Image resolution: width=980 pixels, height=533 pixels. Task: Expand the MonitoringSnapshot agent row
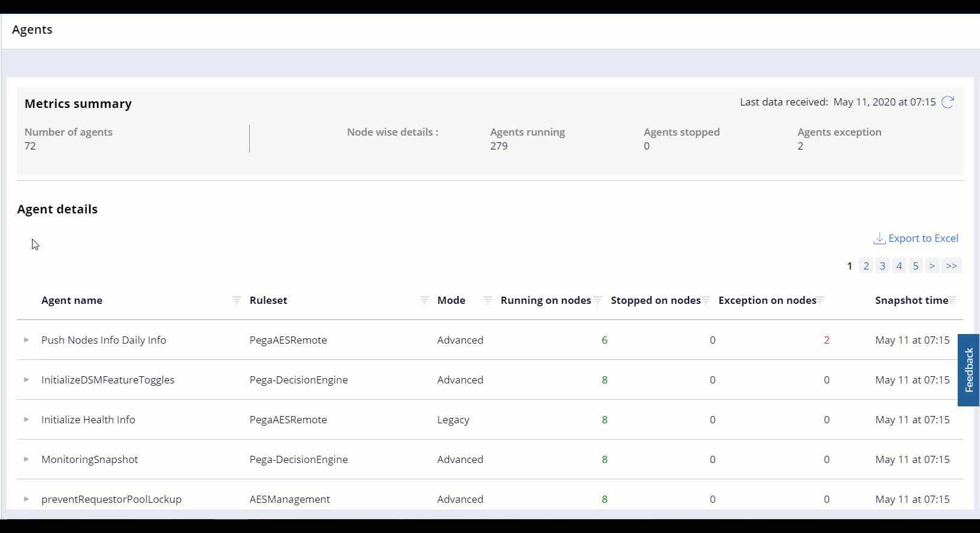(x=27, y=459)
